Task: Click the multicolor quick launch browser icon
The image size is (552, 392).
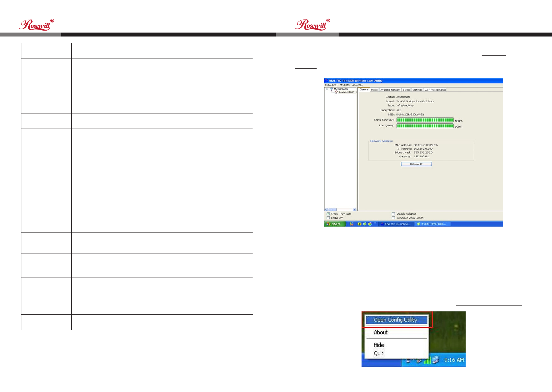Action: pos(370,224)
